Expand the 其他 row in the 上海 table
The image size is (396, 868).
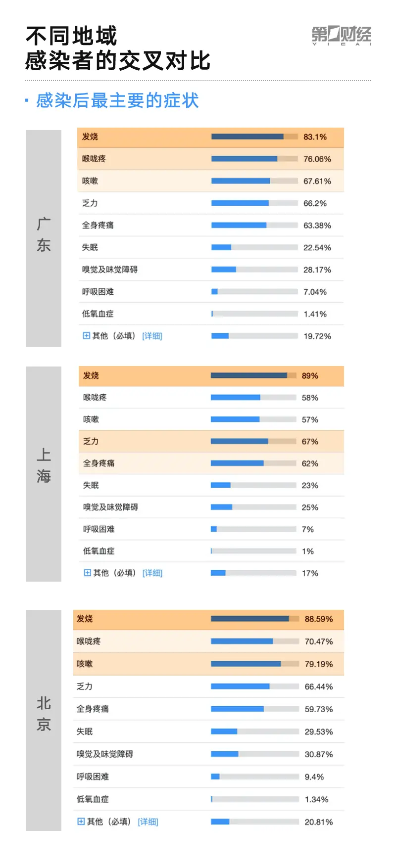pyautogui.click(x=87, y=573)
